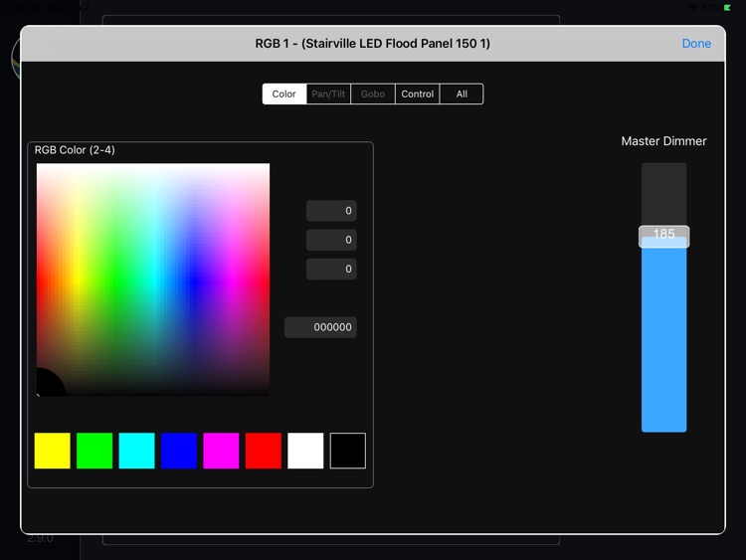
Task: Choose the magenta color swatch
Action: click(x=221, y=451)
